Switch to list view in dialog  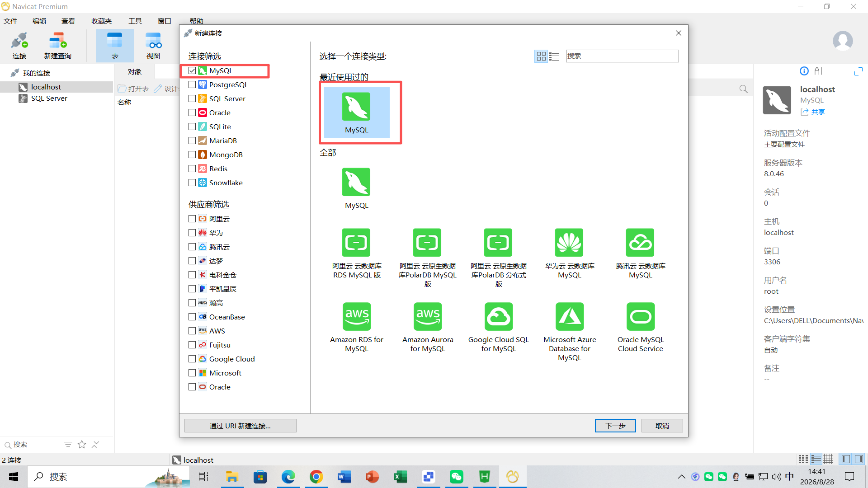coord(554,56)
